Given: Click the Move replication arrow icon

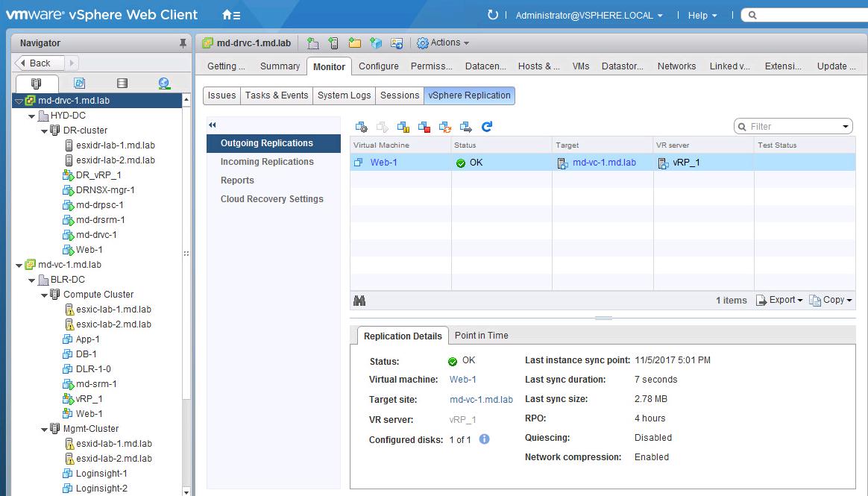Looking at the screenshot, I should click(466, 127).
